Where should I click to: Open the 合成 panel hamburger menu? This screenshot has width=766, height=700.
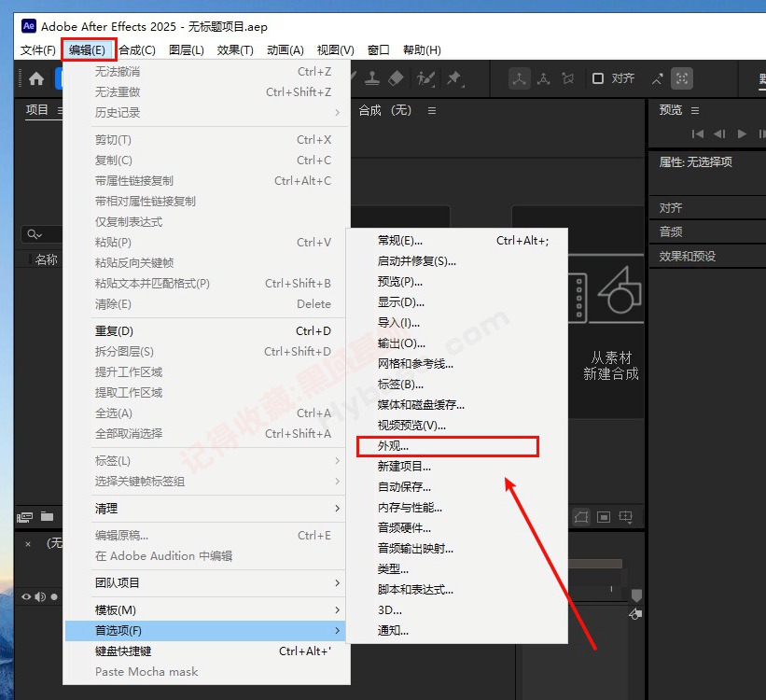(432, 110)
